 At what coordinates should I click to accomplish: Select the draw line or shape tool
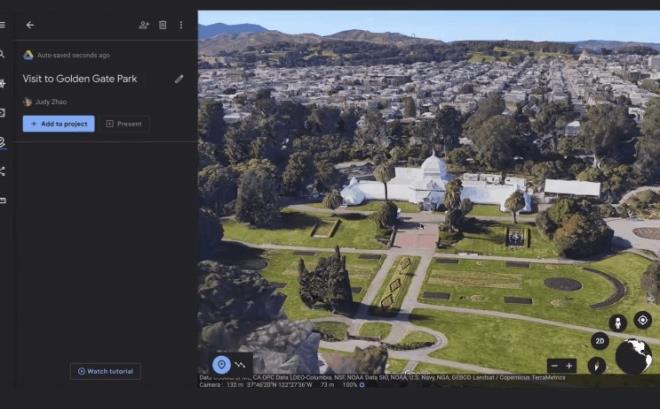[x=240, y=365]
